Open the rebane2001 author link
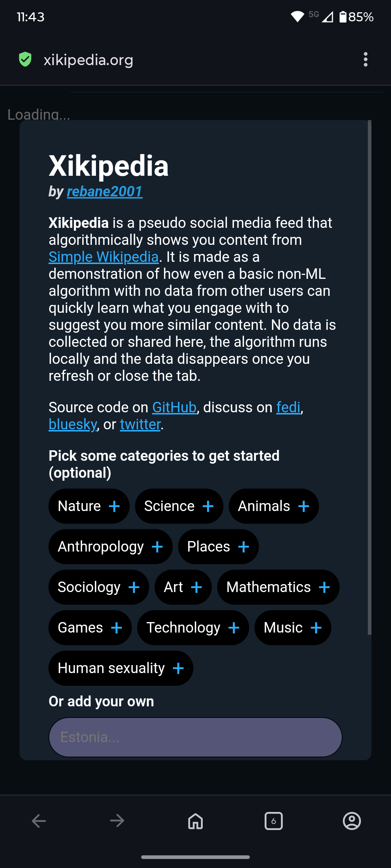The image size is (391, 868). 104,191
